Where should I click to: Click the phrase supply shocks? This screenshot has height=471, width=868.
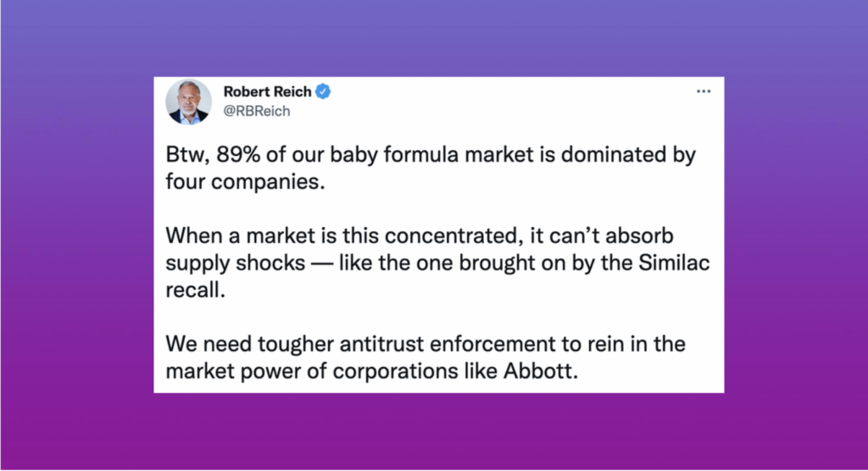click(x=236, y=264)
